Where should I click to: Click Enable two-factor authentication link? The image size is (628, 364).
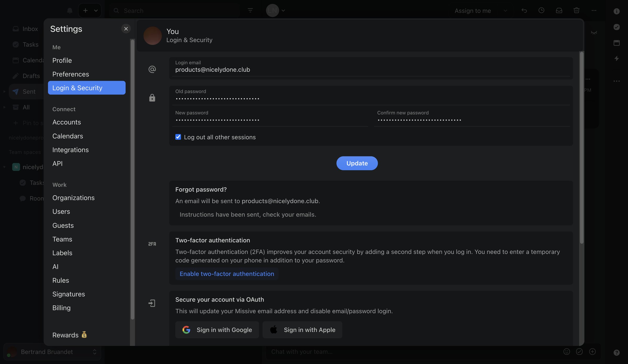(x=227, y=274)
